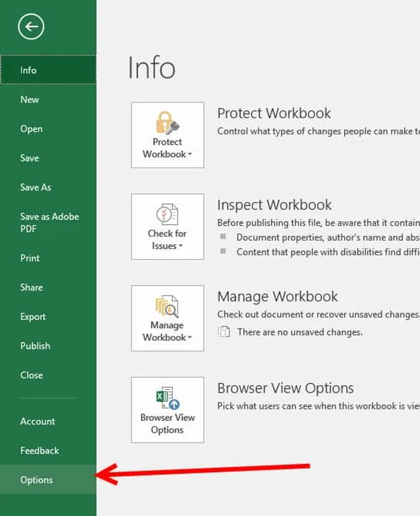Click the Check for Issues document icon
This screenshot has width=420, height=516.
tap(167, 214)
